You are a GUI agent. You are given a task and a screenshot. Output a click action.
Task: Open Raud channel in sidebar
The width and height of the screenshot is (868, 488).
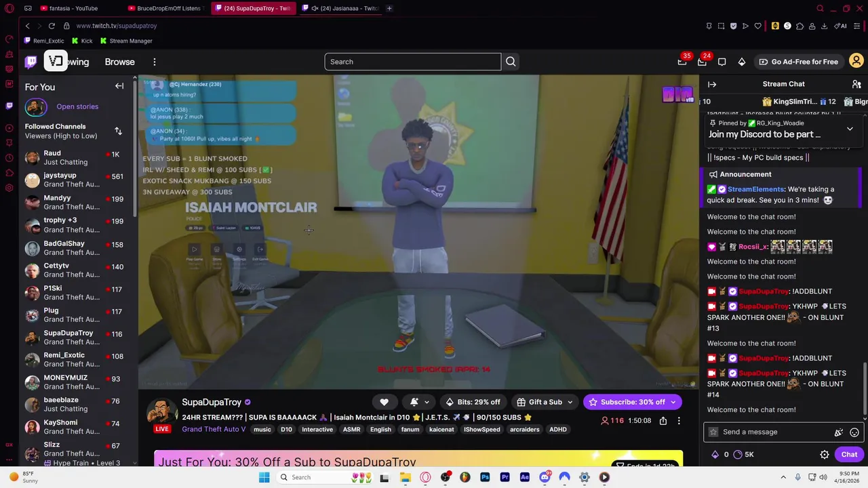78,158
